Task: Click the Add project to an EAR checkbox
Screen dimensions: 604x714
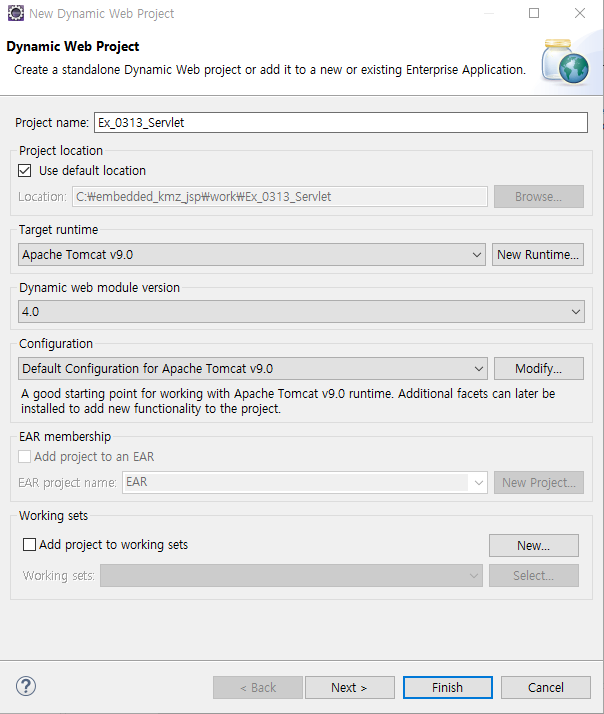Action: (25, 457)
